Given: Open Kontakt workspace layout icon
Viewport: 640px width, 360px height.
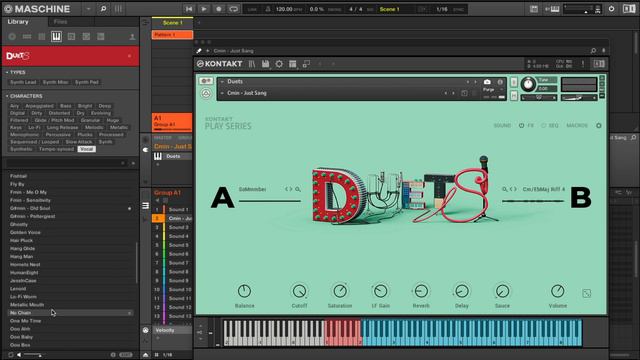Looking at the screenshot, I should coord(293,64).
